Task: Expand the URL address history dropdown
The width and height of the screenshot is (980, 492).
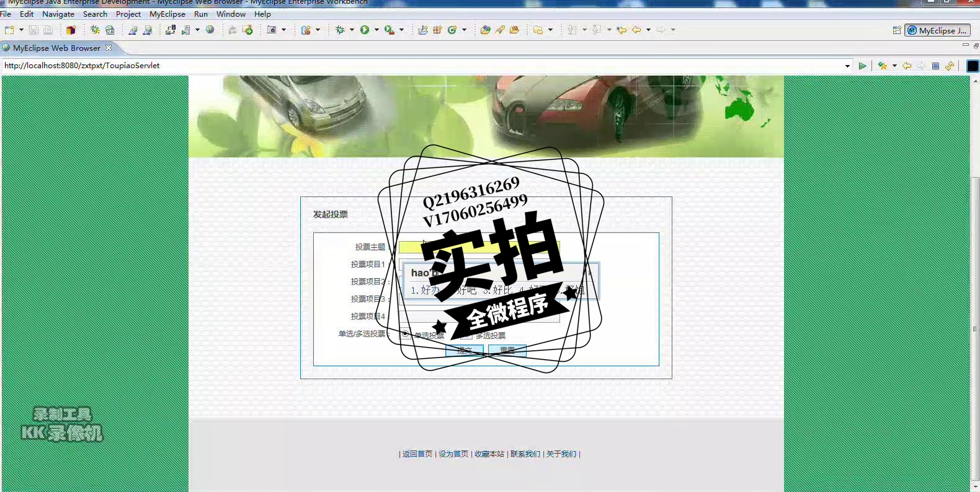Action: [847, 66]
